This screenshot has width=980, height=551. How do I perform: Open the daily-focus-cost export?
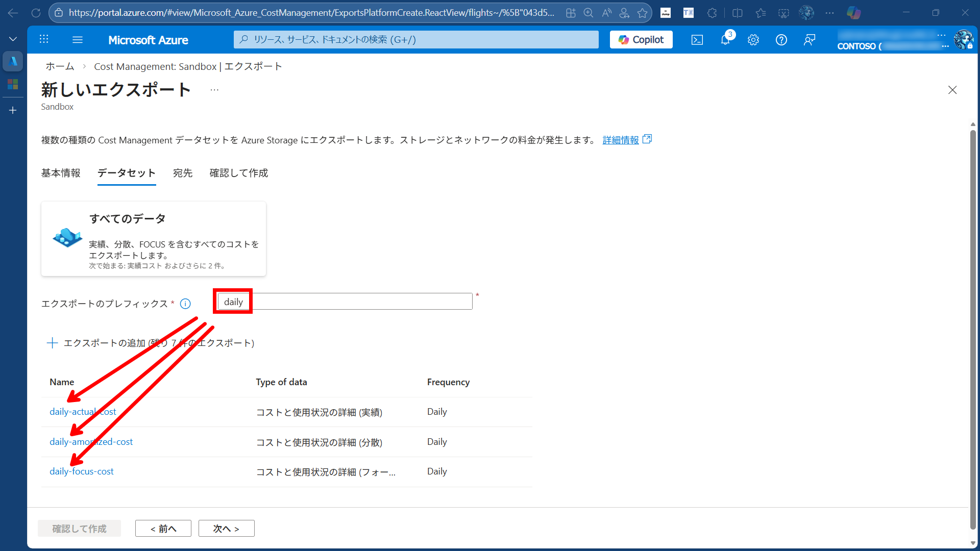pyautogui.click(x=81, y=471)
